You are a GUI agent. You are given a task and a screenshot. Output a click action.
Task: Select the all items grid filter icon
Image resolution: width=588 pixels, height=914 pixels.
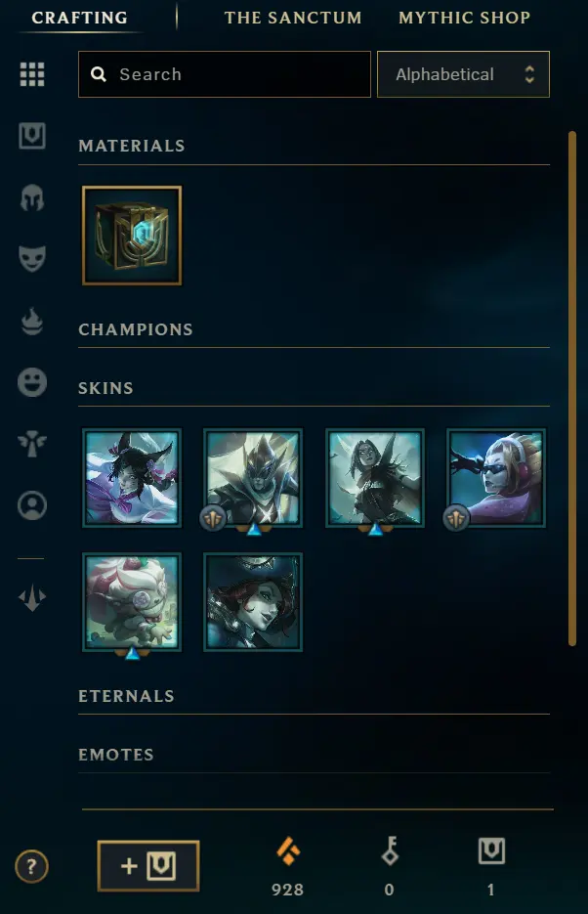pos(32,74)
